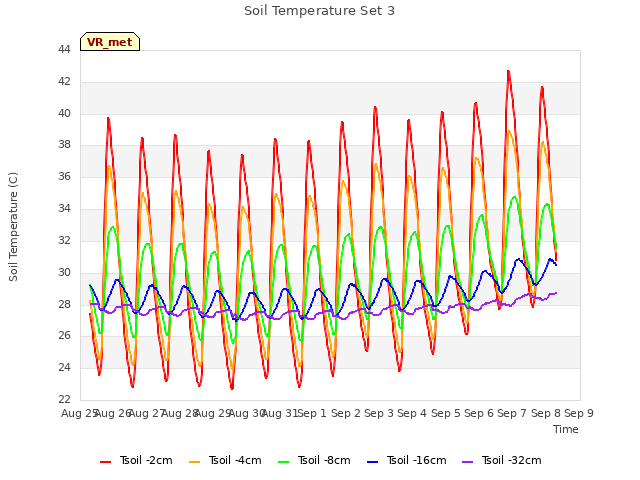Click the Sep 6 x-axis label
This screenshot has height=480, width=640.
tap(479, 413)
